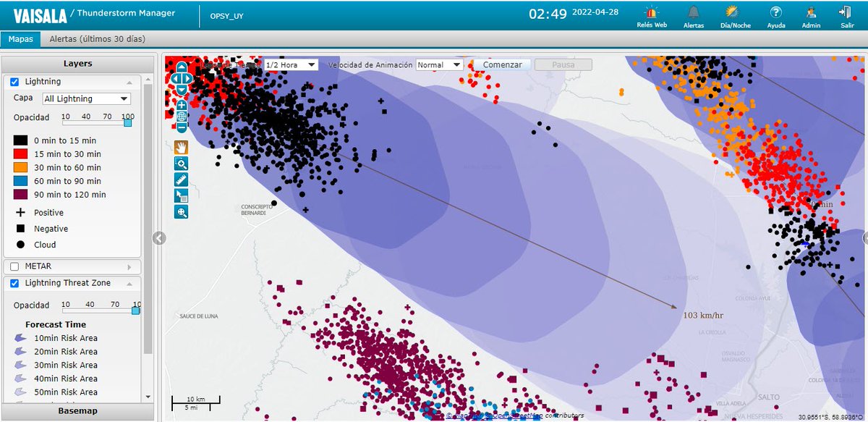Open the Basemap panel header
Viewport: 868px width, 422px height.
tap(77, 411)
